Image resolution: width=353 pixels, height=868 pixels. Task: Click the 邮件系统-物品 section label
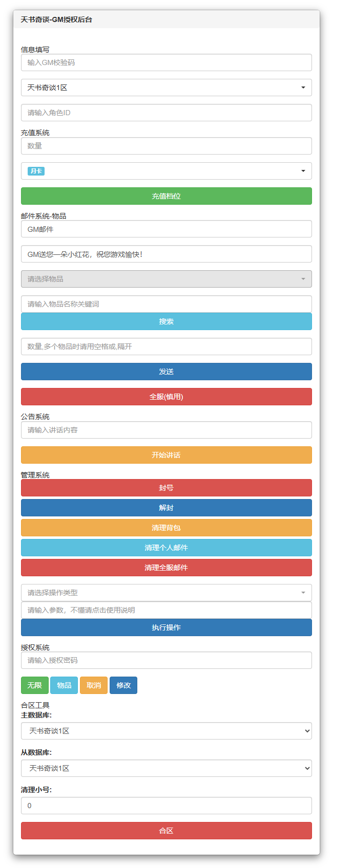coord(44,216)
